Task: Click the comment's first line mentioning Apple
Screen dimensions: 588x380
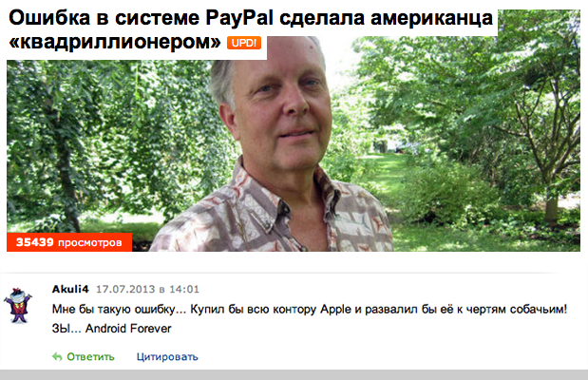Action: click(310, 310)
